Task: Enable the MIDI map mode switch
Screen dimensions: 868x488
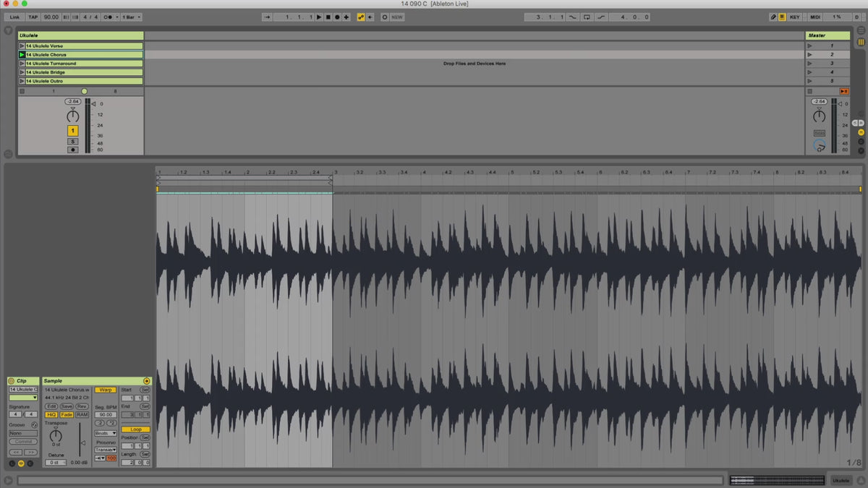Action: click(x=815, y=17)
